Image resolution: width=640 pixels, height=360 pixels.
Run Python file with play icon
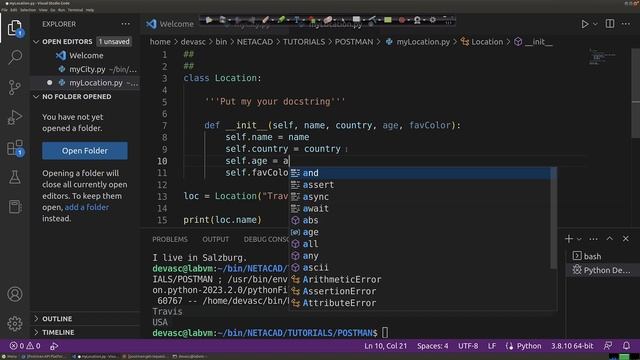pyautogui.click(x=584, y=24)
